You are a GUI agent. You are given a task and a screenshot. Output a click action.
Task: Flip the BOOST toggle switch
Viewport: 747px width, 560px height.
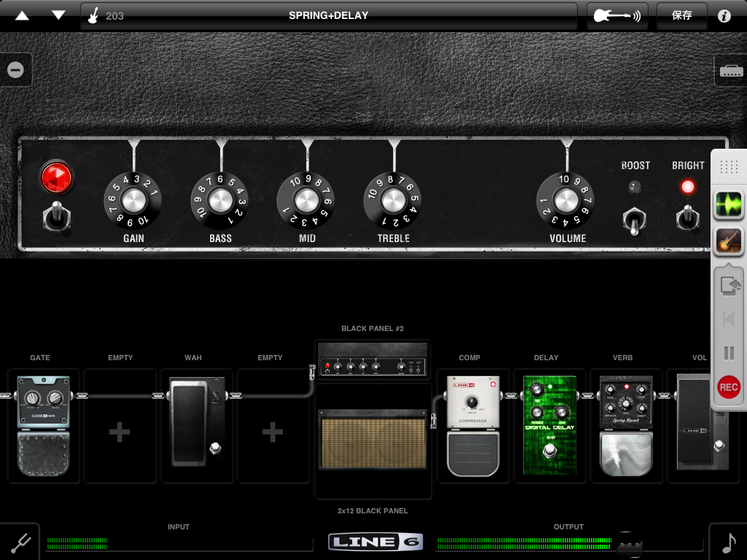tap(634, 221)
